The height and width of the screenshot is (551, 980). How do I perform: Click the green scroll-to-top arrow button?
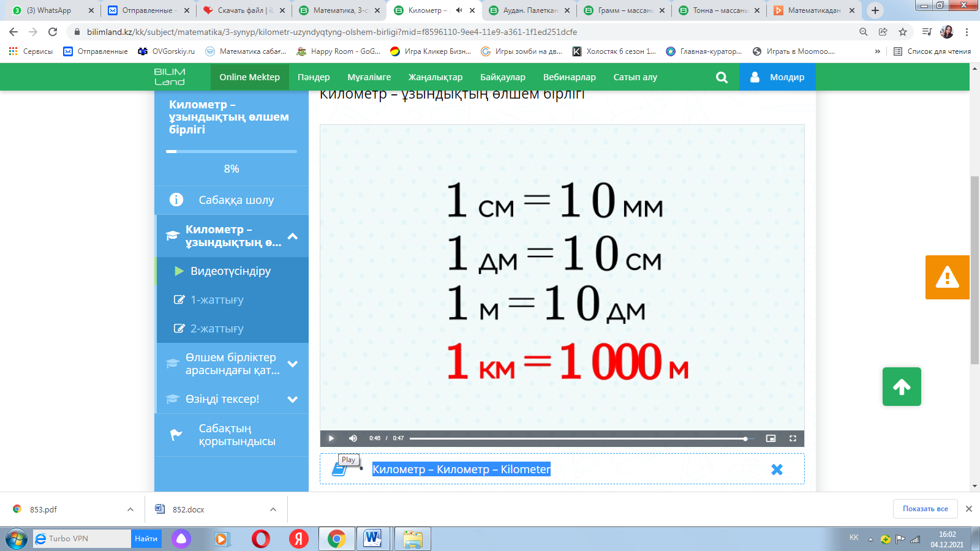(x=902, y=386)
